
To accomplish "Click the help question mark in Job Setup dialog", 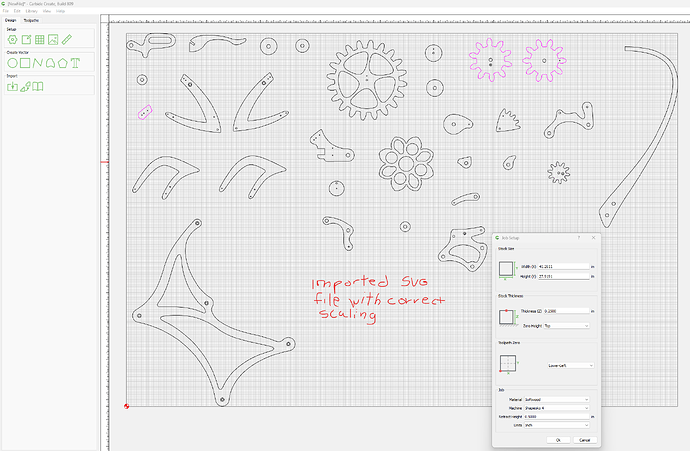I will pos(579,238).
